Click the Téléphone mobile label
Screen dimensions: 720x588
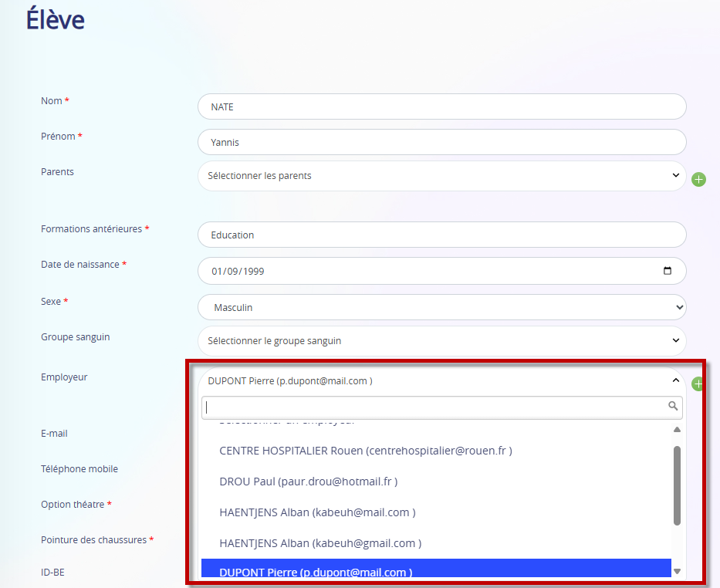(79, 468)
